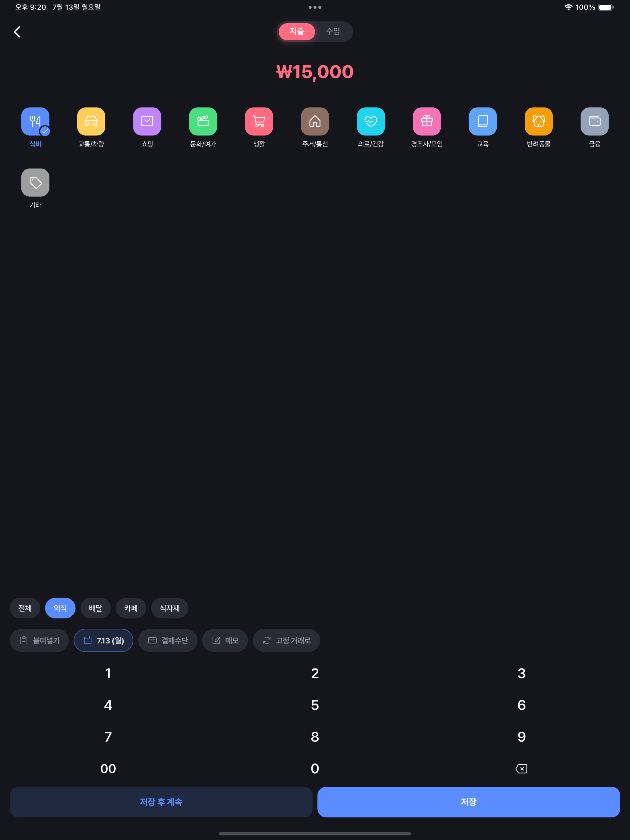This screenshot has width=630, height=840.
Task: Tap the home indicator bar
Action: point(315,834)
